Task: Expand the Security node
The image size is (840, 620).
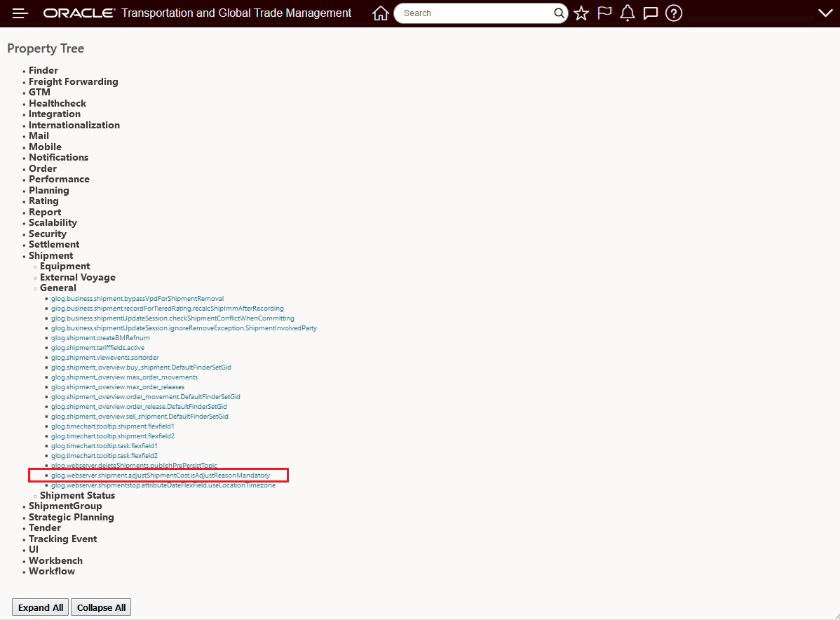Action: (x=48, y=234)
